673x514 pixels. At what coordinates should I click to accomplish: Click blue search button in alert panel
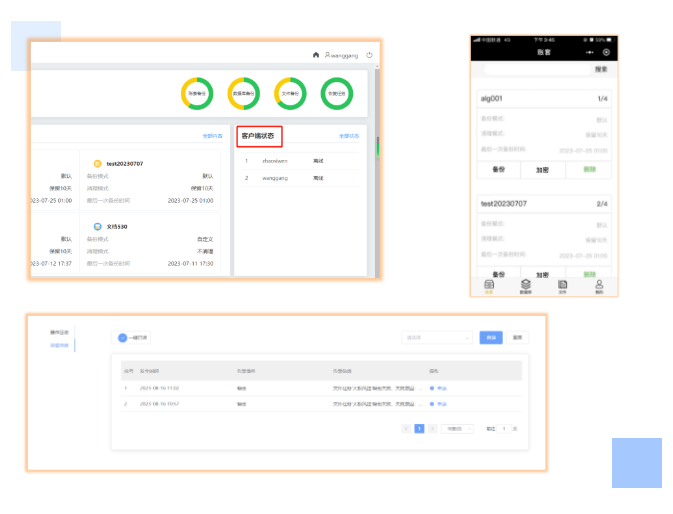(491, 338)
